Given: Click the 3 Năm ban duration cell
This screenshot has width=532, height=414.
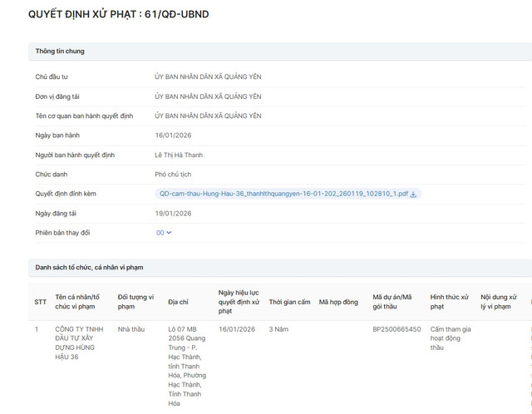Looking at the screenshot, I should point(278,329).
